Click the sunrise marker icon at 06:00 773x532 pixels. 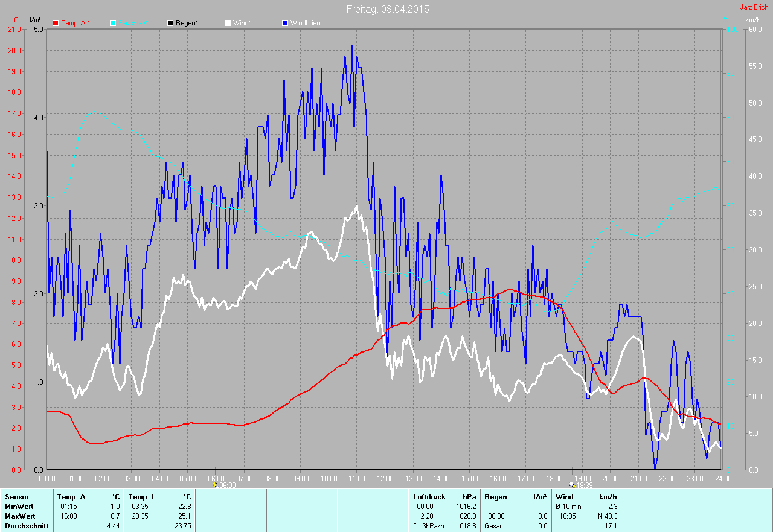tap(216, 485)
